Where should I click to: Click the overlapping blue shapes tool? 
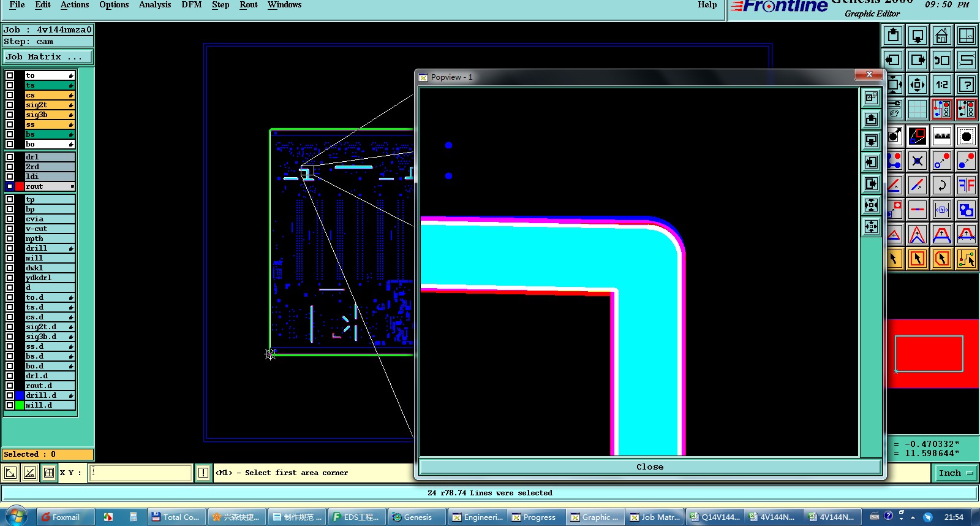click(967, 210)
